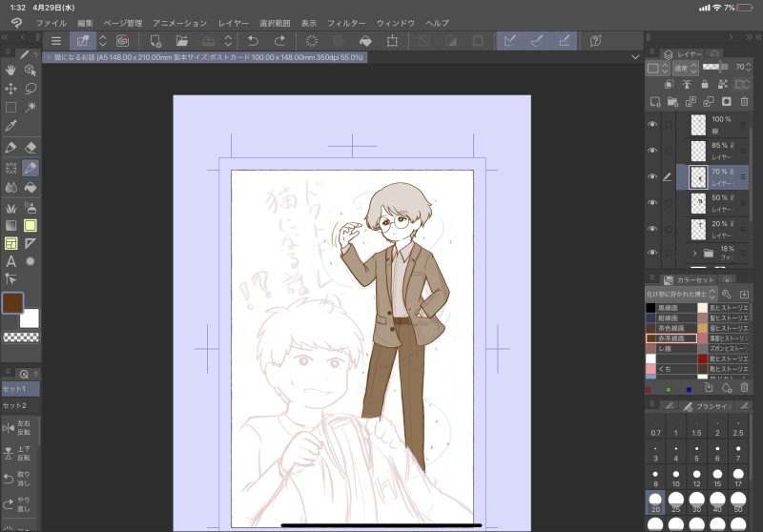Click the Clear layer sparkle icon
Image resolution: width=763 pixels, height=532 pixels.
312,41
